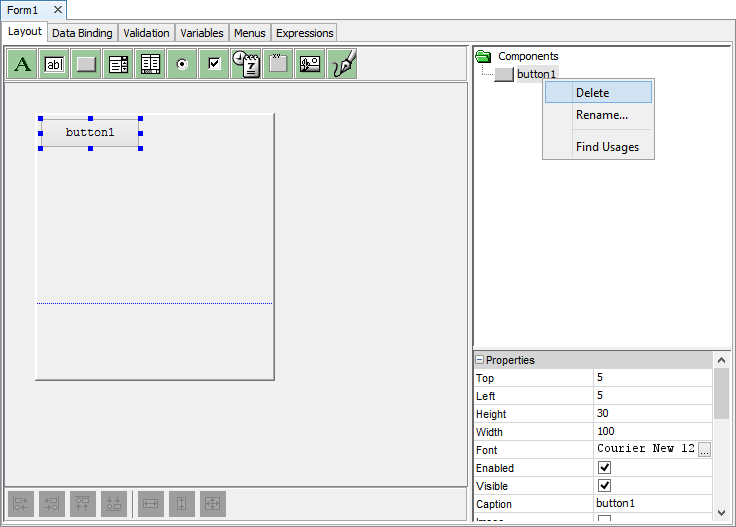This screenshot has width=736, height=527.
Task: Toggle the Visible property checkbox
Action: pos(604,486)
